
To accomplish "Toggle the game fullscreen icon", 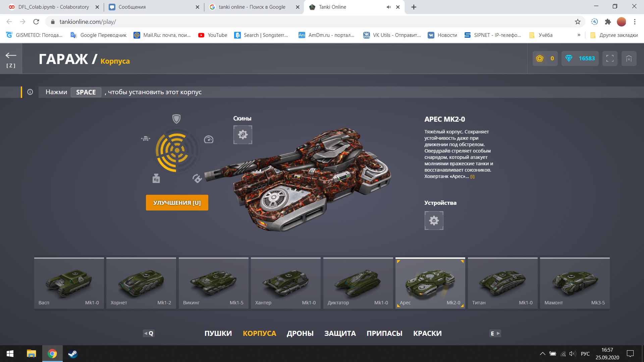I will pyautogui.click(x=610, y=58).
